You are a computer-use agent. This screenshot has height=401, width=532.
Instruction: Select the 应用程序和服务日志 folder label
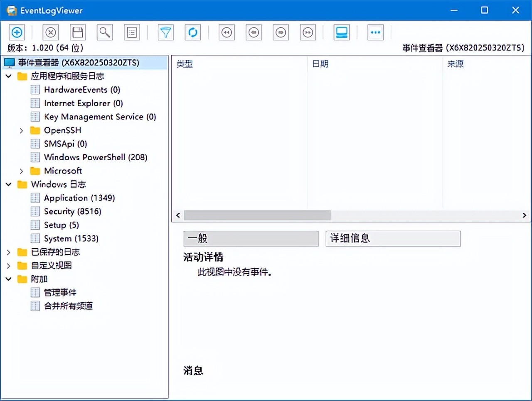(67, 76)
